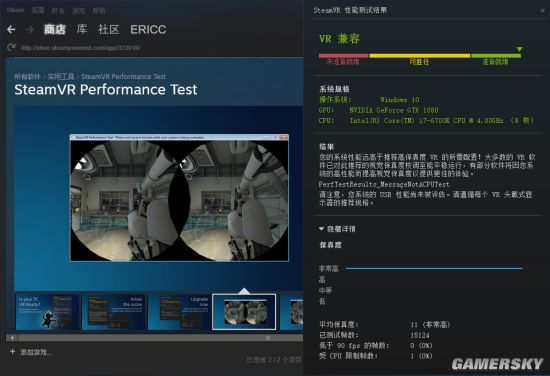This screenshot has width=550, height=376.
Task: Select the 'Upgrade now' thumbnail
Action: 180,312
